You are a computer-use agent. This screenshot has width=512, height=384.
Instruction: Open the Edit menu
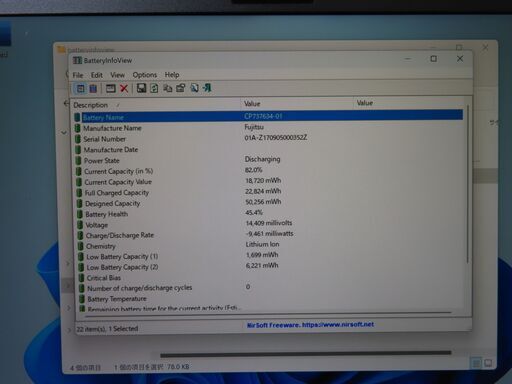[97, 75]
